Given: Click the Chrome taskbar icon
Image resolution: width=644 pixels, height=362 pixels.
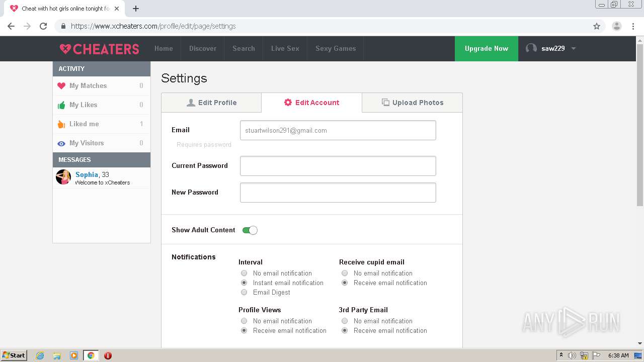Looking at the screenshot, I should [x=91, y=355].
